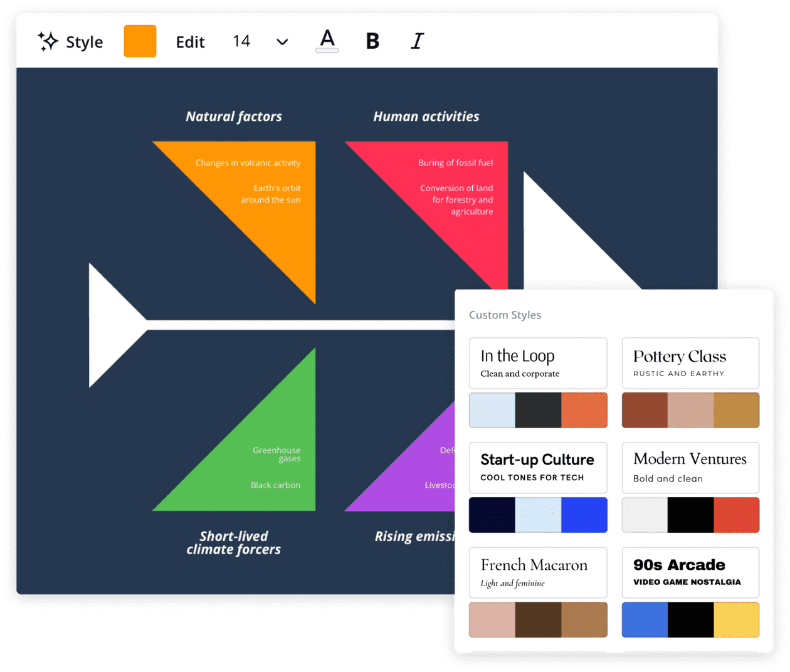Image resolution: width=790 pixels, height=672 pixels.
Task: Select the French Macaron style
Action: (538, 572)
